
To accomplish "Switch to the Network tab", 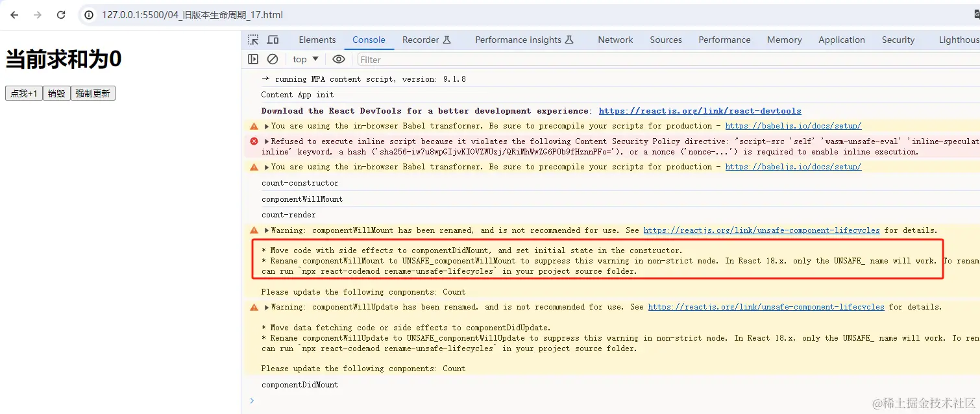I will coord(615,40).
